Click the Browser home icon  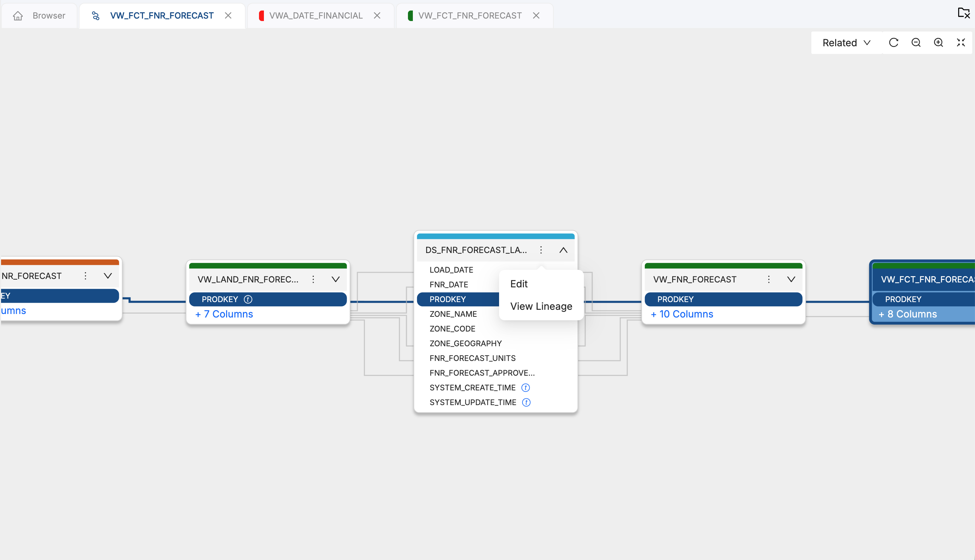tap(18, 15)
